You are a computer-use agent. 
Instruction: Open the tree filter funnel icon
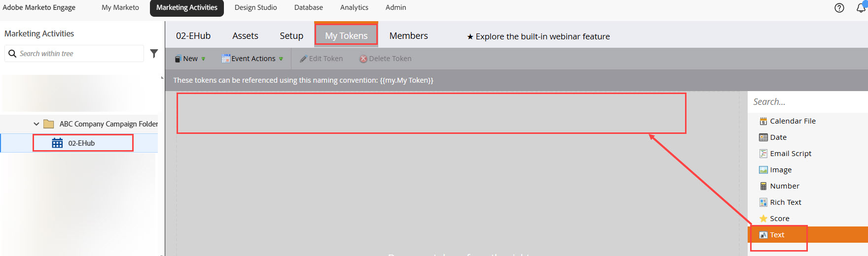pos(154,53)
